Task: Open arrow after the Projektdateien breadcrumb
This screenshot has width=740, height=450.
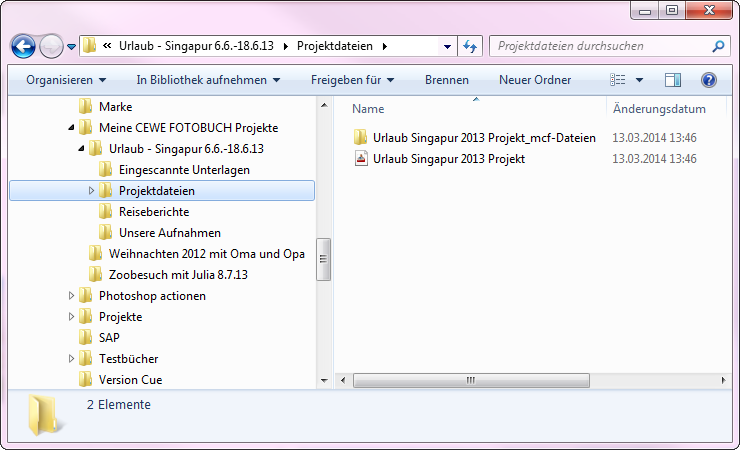Action: 385,46
